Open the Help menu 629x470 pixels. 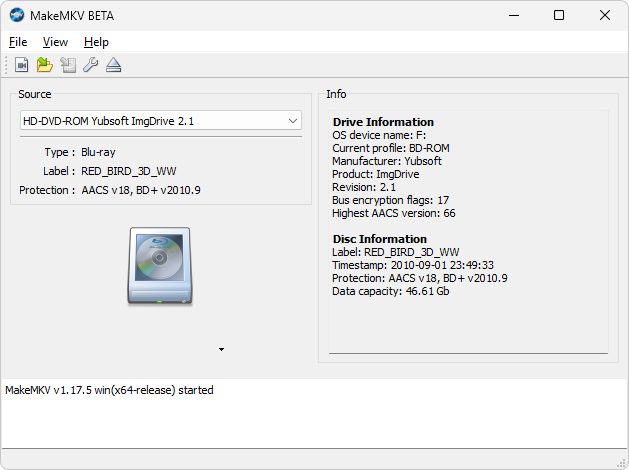click(96, 42)
